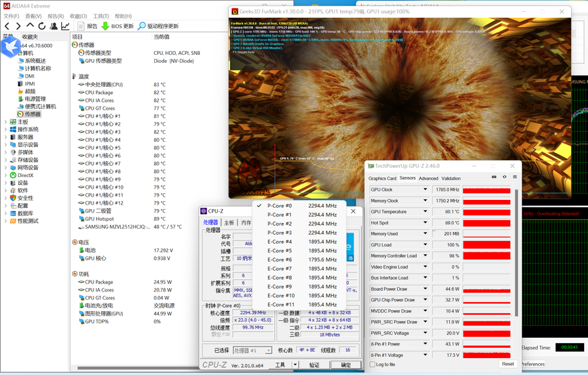Click the BIOS 更新 green arrow button

[105, 26]
